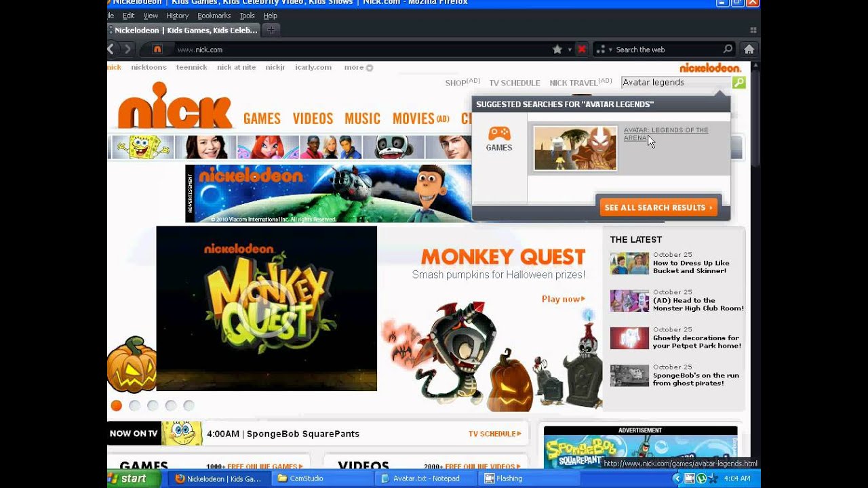Open Nick Travel top link
868x488 pixels.
tap(580, 83)
